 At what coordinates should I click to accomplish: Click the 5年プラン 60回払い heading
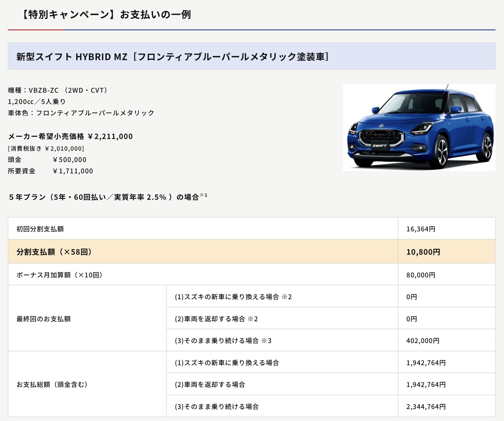(x=104, y=197)
